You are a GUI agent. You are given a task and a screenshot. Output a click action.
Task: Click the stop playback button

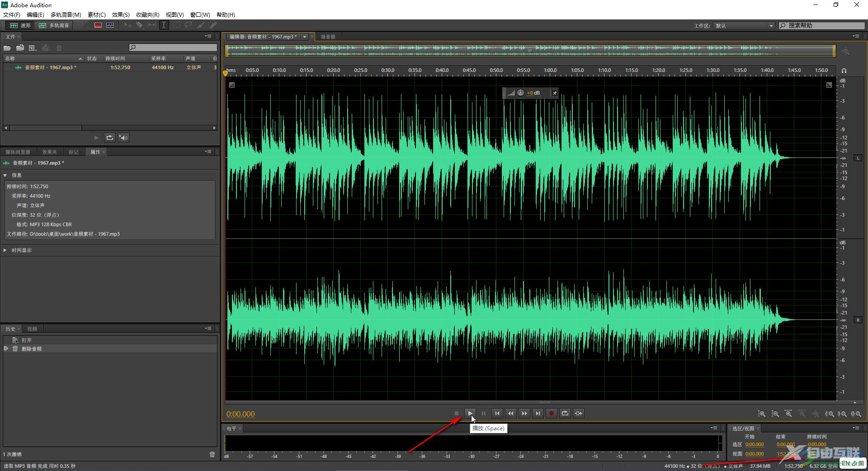pos(457,414)
